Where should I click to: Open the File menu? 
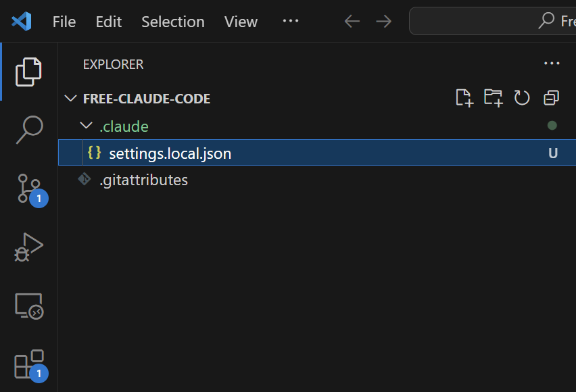pyautogui.click(x=64, y=21)
